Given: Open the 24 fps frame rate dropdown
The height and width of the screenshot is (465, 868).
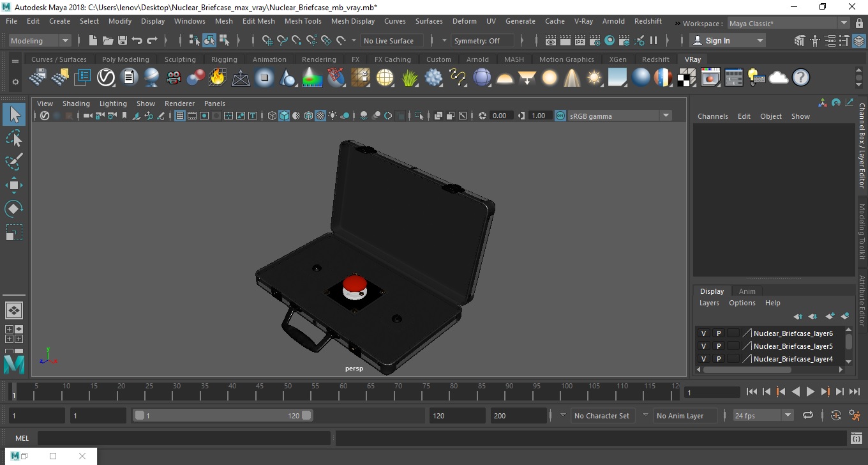Looking at the screenshot, I should tap(763, 415).
